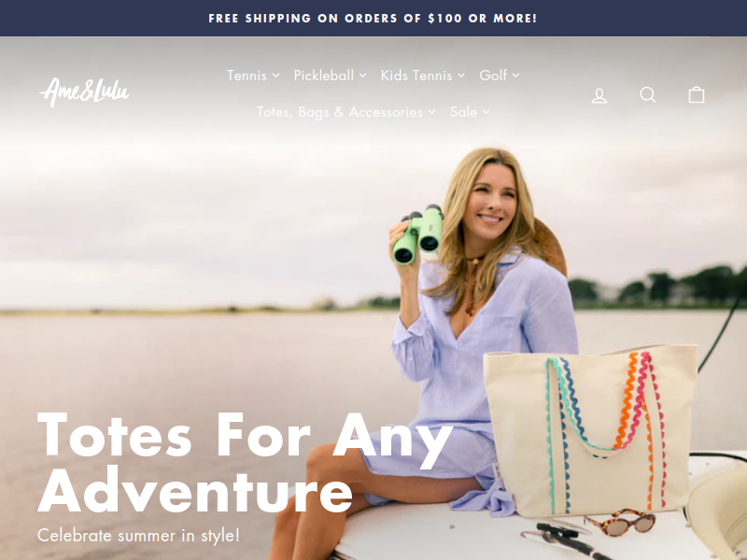Expand Totes, Bags & Accessories chevron
This screenshot has height=560, width=747.
tap(431, 112)
